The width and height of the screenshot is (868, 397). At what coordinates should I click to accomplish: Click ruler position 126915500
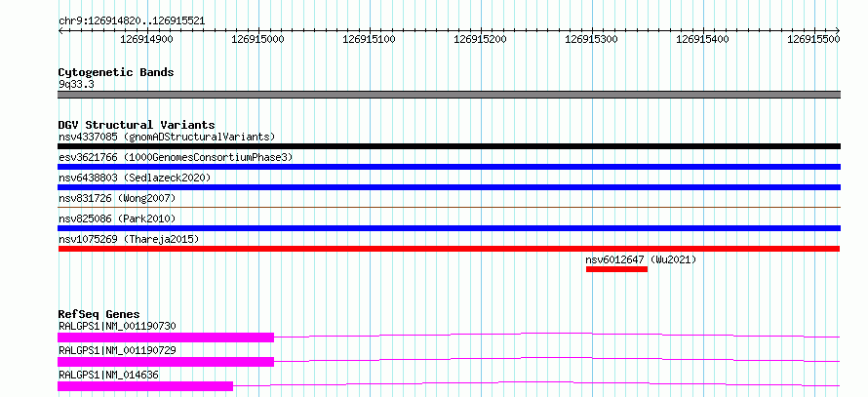click(x=813, y=39)
